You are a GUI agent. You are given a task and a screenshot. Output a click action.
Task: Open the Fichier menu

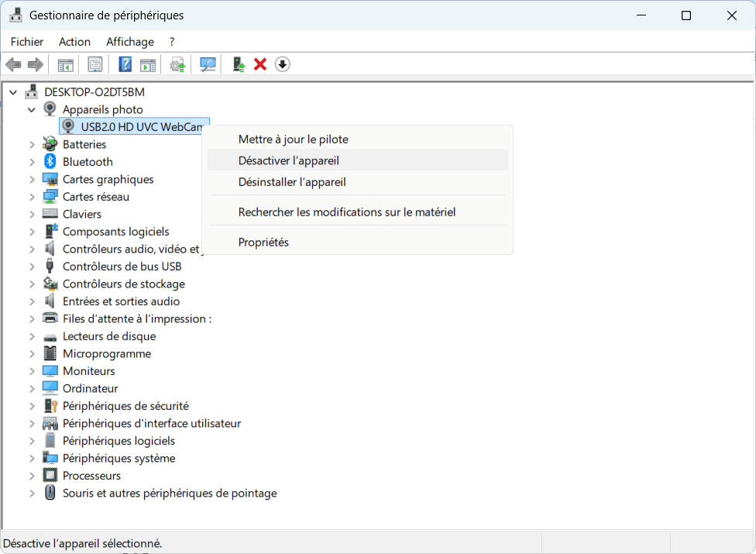tap(27, 42)
